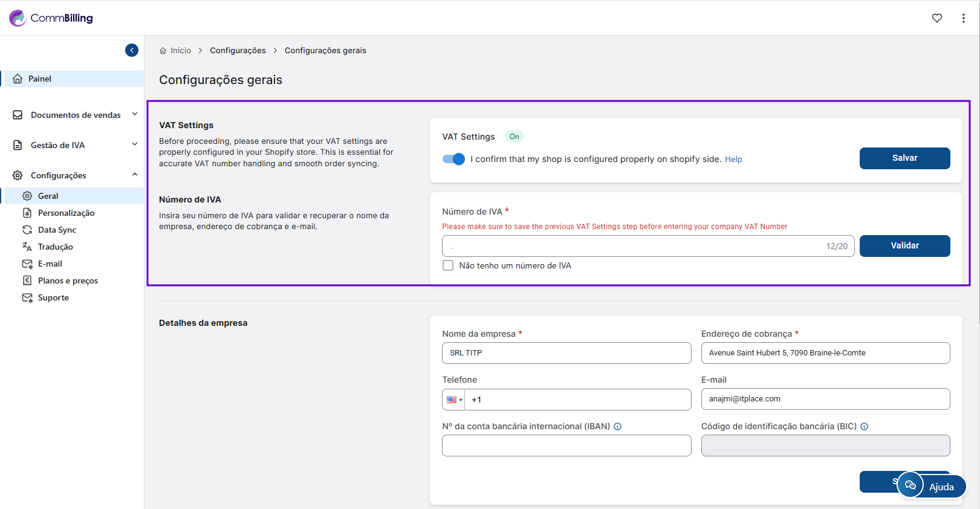
Task: Collapse sidebar with the arrow button
Action: pyautogui.click(x=132, y=50)
